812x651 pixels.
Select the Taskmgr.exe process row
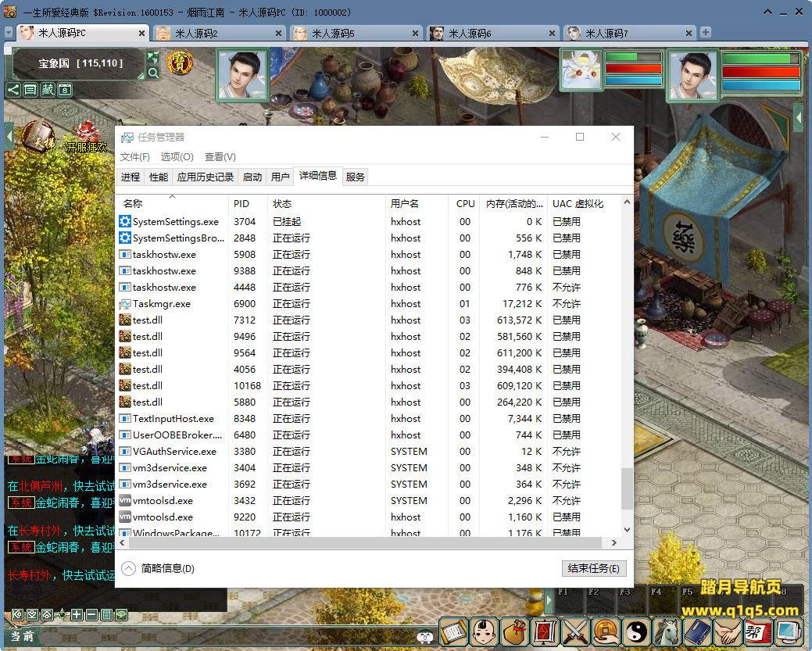pos(161,304)
